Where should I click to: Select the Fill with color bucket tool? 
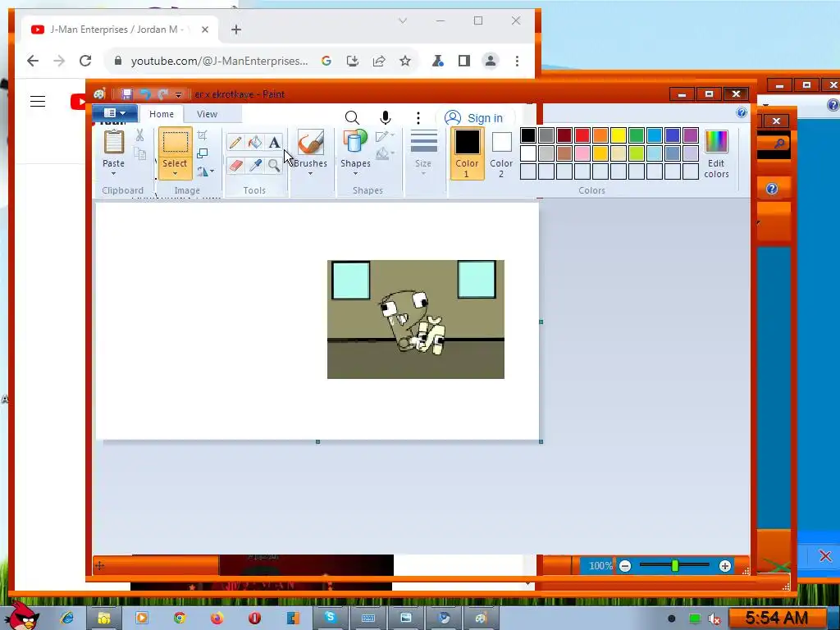[x=255, y=142]
